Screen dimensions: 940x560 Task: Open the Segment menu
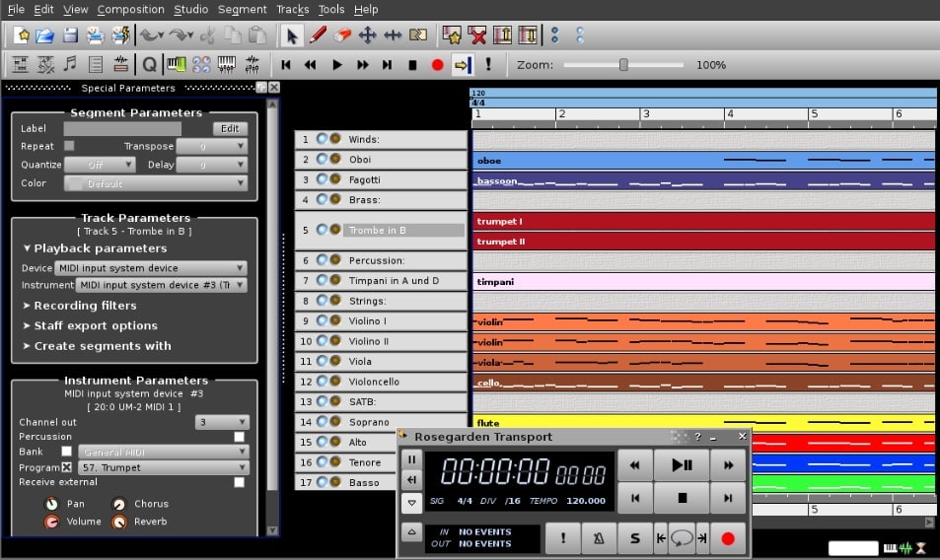coord(243,10)
